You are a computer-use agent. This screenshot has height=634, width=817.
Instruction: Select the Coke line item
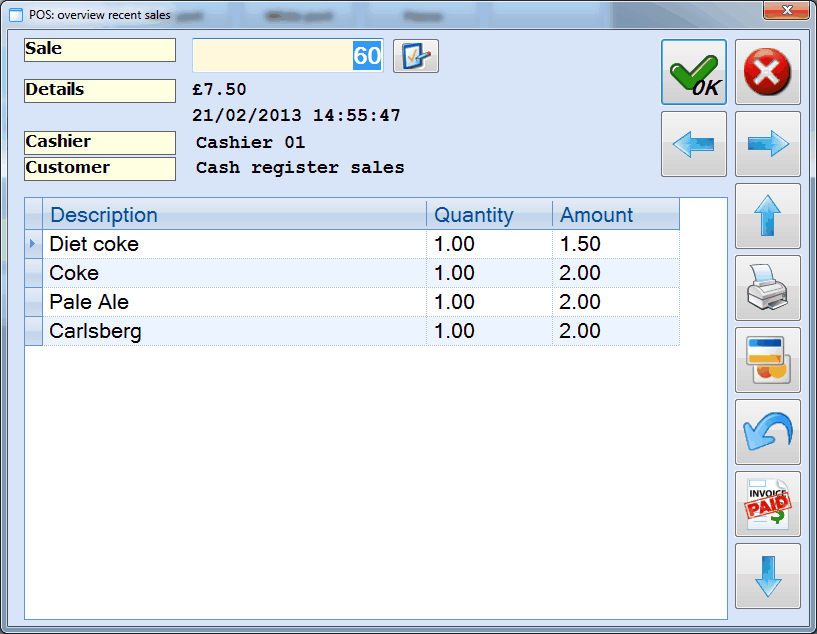[235, 273]
